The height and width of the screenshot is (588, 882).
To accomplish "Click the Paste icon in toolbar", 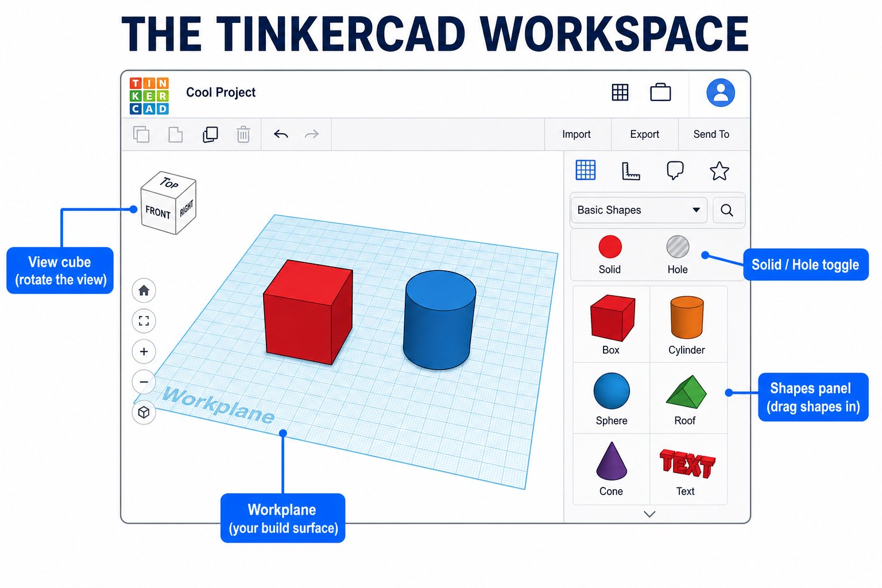I will [175, 134].
